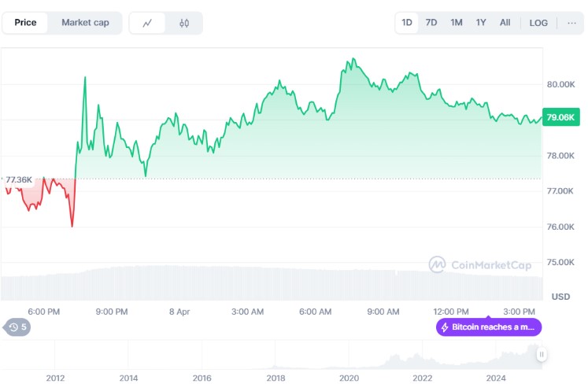Open the more options ellipsis menu
The image size is (588, 384).
tap(571, 23)
